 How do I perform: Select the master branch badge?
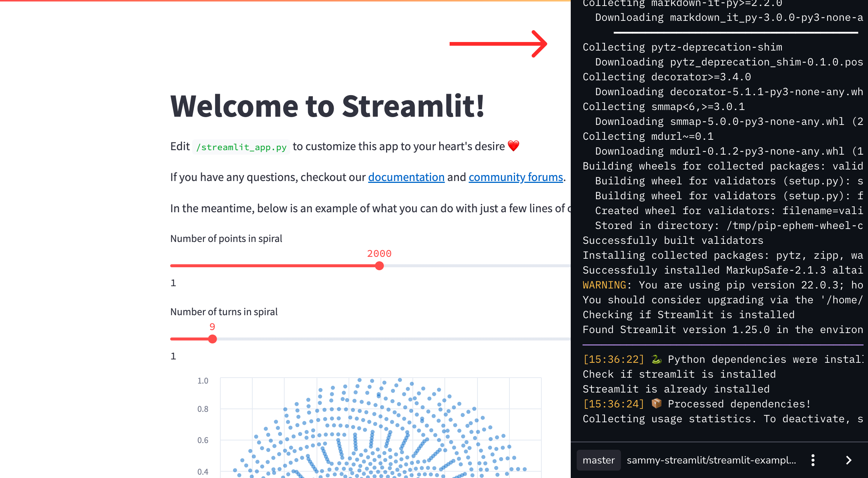click(598, 460)
